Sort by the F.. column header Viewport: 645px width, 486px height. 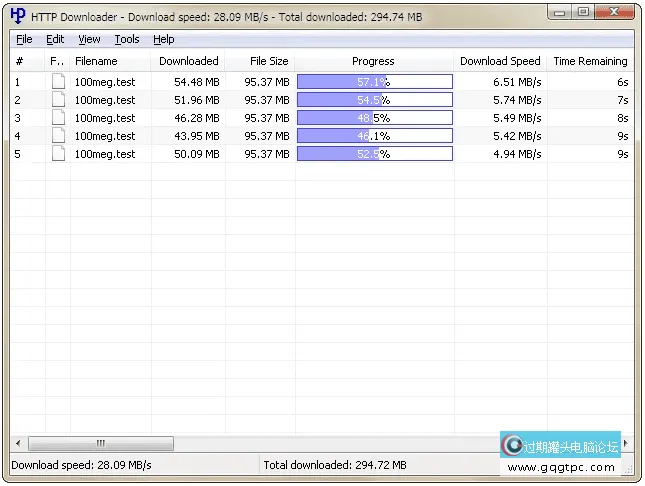(57, 61)
